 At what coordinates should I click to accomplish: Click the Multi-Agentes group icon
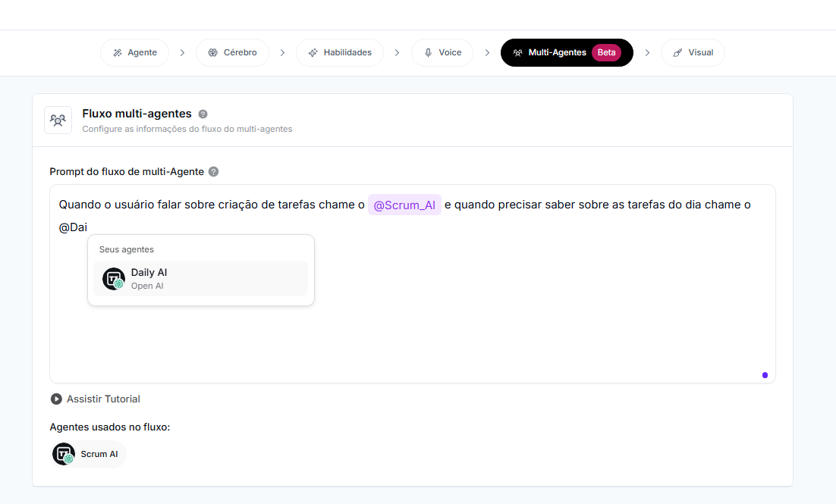(518, 52)
